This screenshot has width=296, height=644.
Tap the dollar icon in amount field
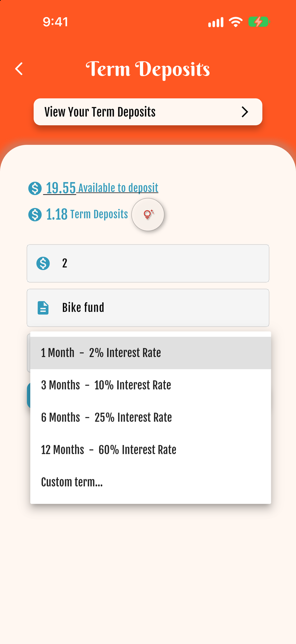click(x=43, y=263)
